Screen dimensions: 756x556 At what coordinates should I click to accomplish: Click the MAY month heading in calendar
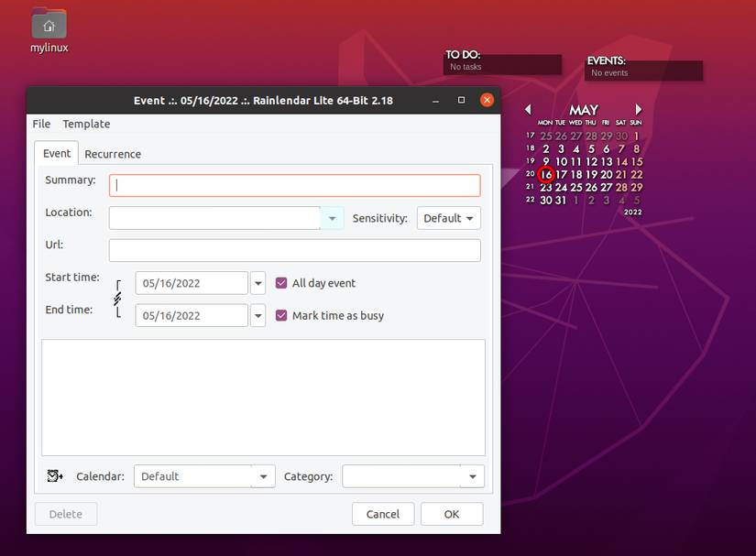pyautogui.click(x=584, y=110)
